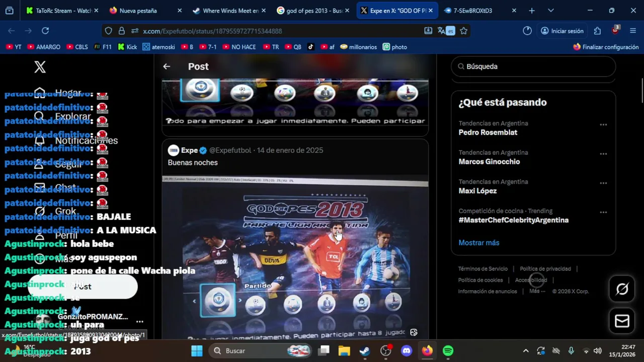Launch Steam from the taskbar

pos(365,351)
